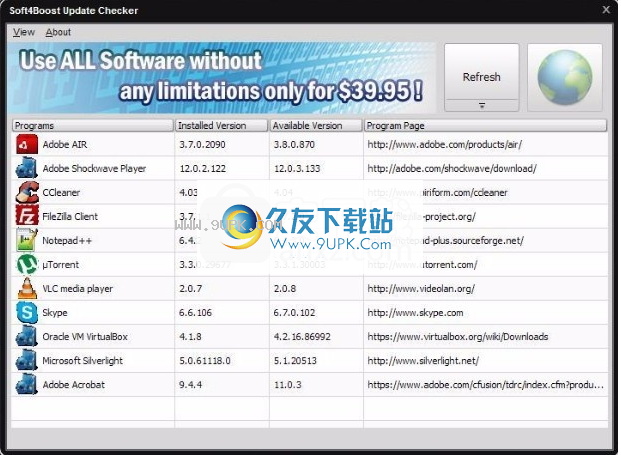Open the About menu
Viewport: 621px width, 455px height.
click(58, 32)
